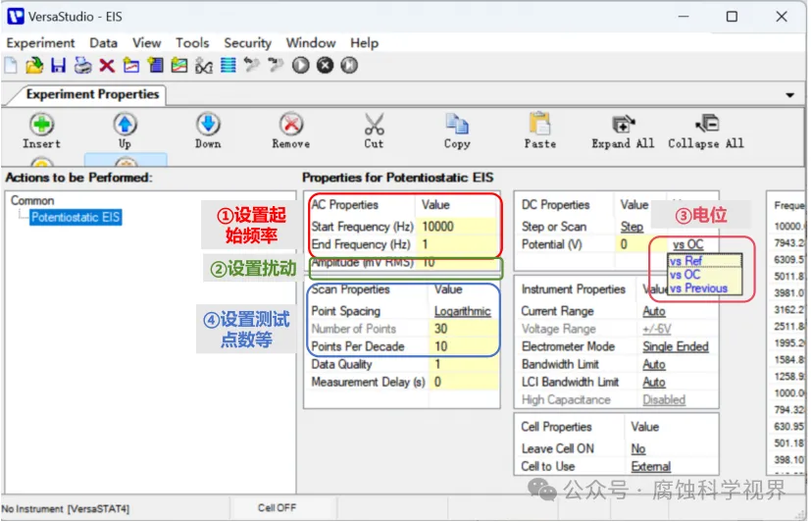This screenshot has height=522, width=812.
Task: Move action with the Up arrow icon
Action: tap(125, 125)
